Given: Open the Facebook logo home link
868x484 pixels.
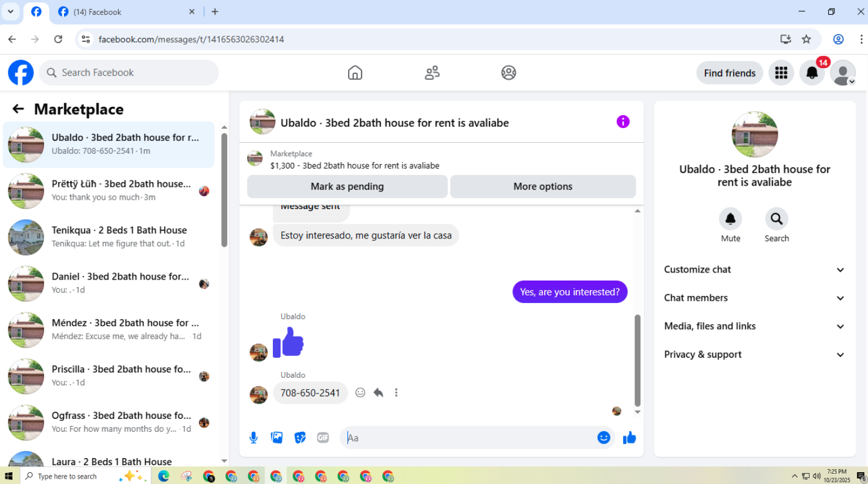Looking at the screenshot, I should (x=21, y=73).
